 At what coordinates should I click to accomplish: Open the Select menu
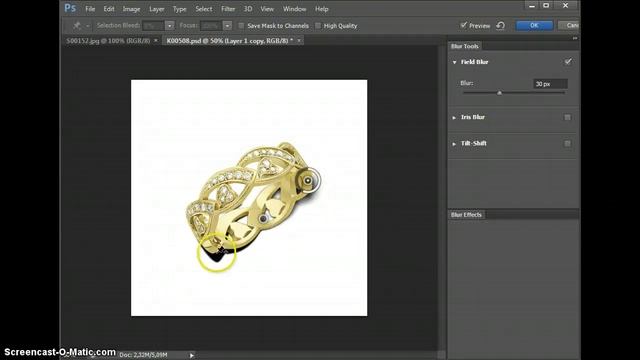[x=203, y=9]
